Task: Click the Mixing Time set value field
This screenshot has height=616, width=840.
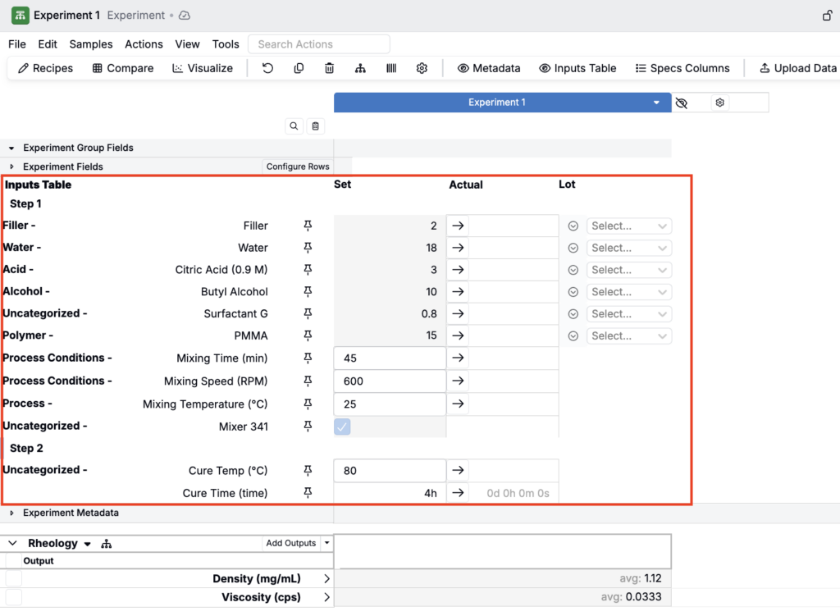Action: [390, 358]
